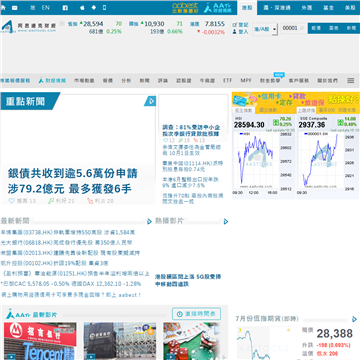Screen dimensions: 360x360
Task: Click the 信用卡 advertisement banner
Action: click(x=296, y=99)
